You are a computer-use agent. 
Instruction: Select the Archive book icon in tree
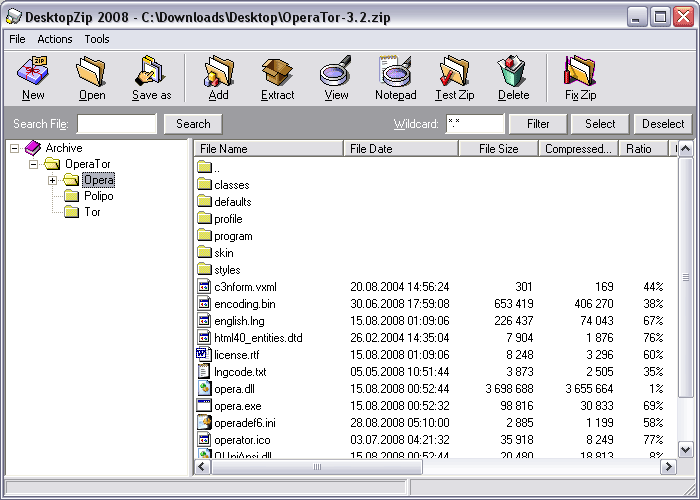(x=33, y=148)
